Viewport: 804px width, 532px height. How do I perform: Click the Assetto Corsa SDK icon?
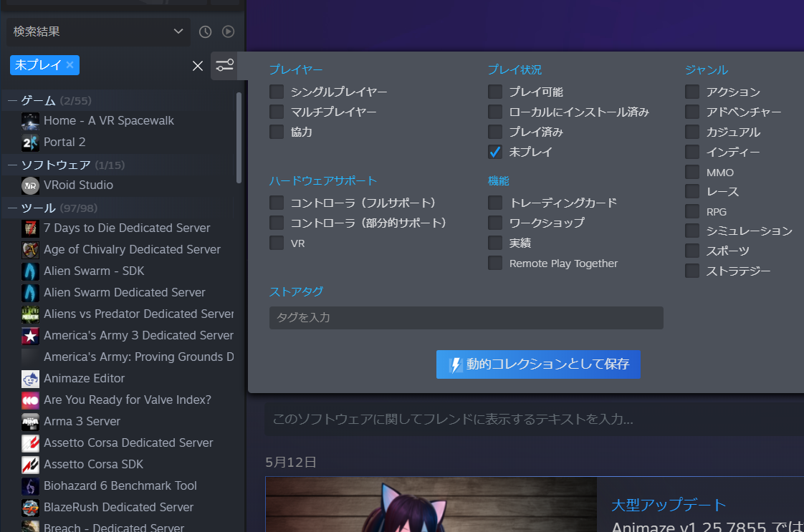click(x=30, y=465)
